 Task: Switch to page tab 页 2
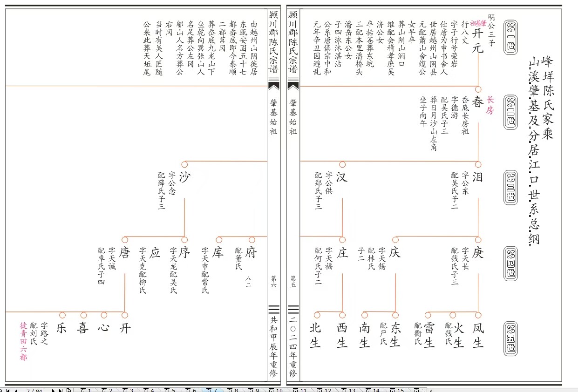[x=107, y=390]
